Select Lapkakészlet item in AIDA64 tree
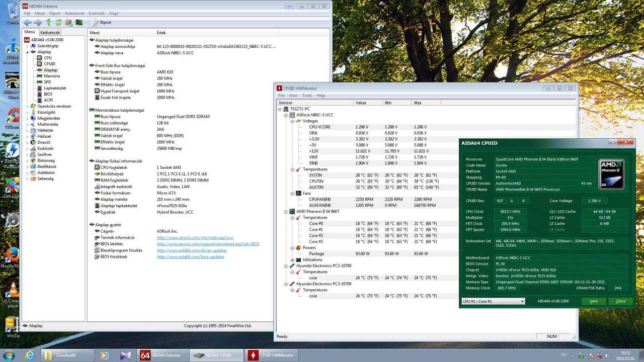 tap(54, 88)
